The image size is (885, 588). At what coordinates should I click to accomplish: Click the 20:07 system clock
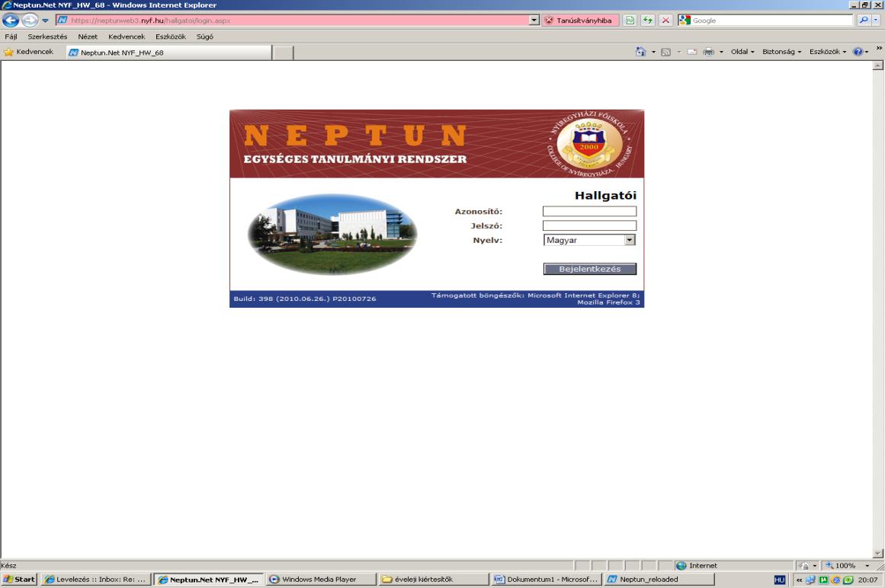867,580
